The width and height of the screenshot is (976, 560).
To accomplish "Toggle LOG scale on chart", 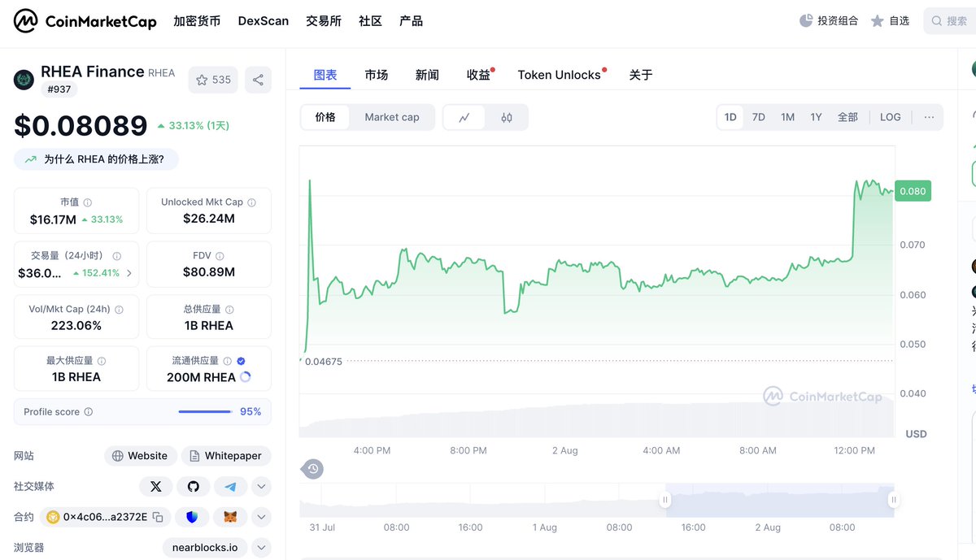I will (x=891, y=117).
